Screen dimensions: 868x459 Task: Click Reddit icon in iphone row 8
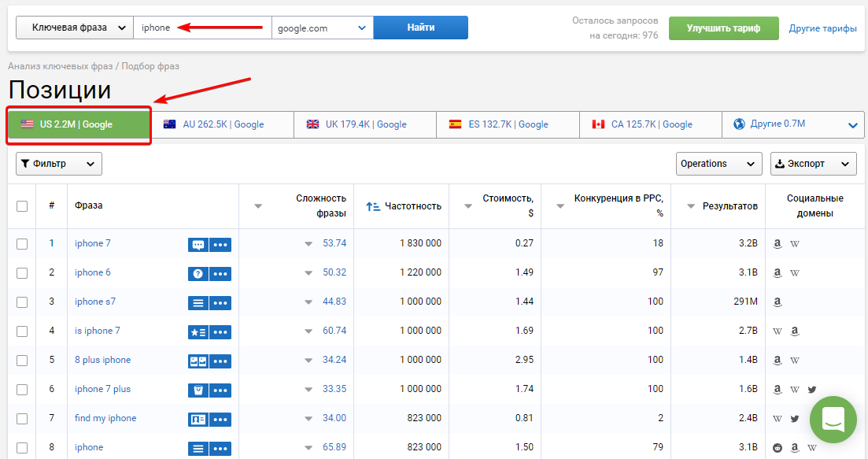778,447
